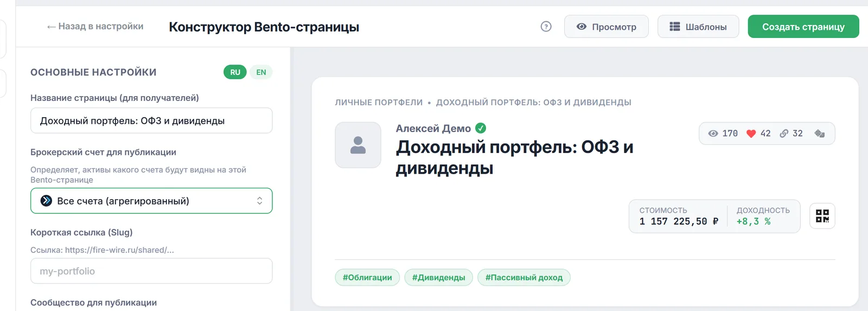Click the #Дивиденды tag
The image size is (868, 311).
click(438, 277)
